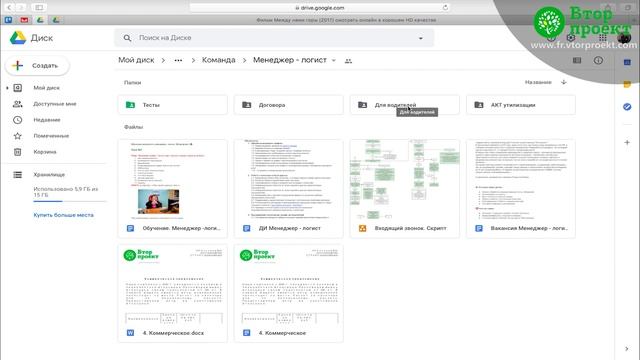The height and width of the screenshot is (360, 640).
Task: Click the Docs icon beside 'Обучение. Менеджер'
Action: point(130,228)
